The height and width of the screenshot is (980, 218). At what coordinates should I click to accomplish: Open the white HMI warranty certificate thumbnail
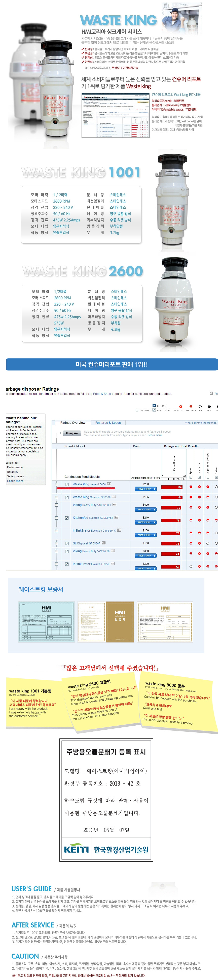pyautogui.click(x=165, y=622)
